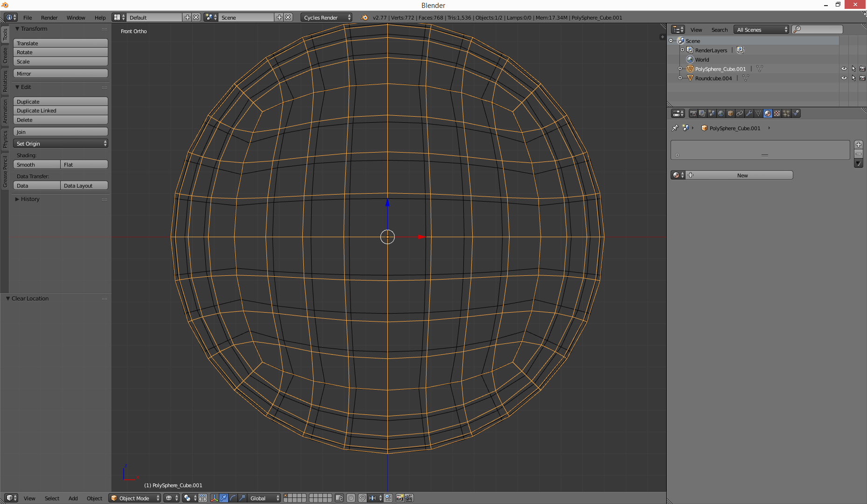This screenshot has height=504, width=867.
Task: Open the Render properties tab
Action: tap(693, 113)
